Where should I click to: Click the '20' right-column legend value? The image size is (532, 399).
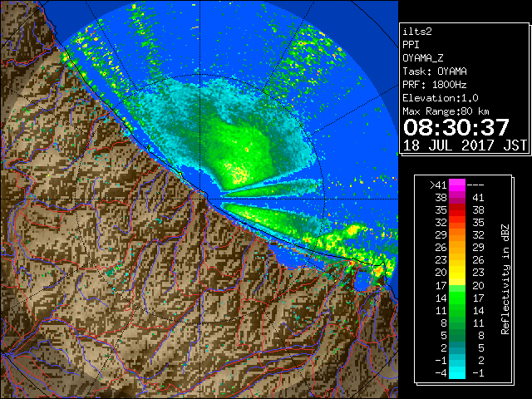point(479,285)
